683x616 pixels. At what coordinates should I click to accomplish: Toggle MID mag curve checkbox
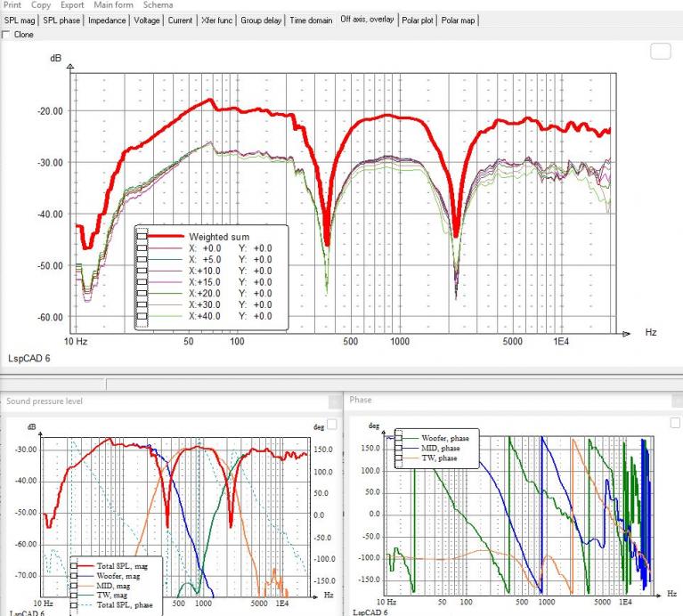tap(74, 586)
